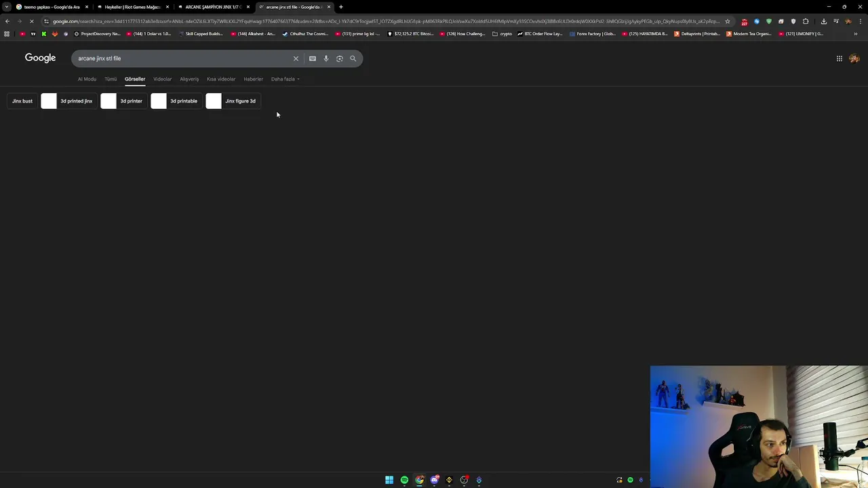The height and width of the screenshot is (488, 868).
Task: Apply the 3d printer filter chip
Action: 124,101
